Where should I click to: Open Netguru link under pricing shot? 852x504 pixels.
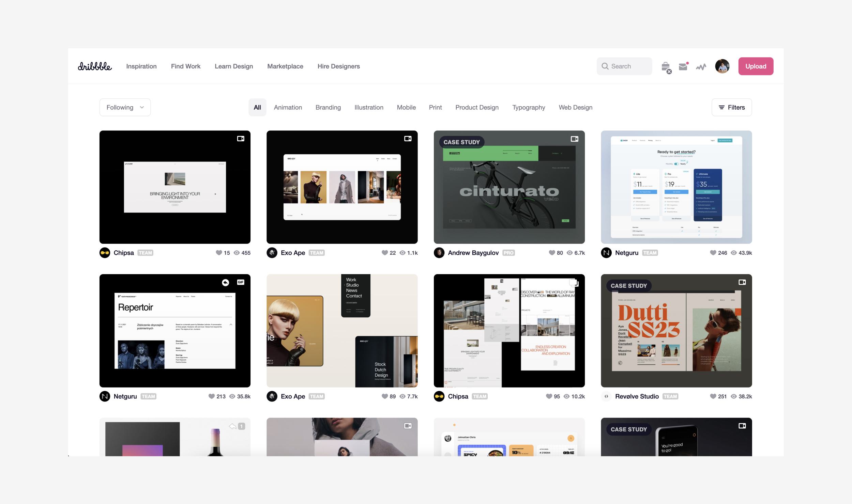point(627,253)
